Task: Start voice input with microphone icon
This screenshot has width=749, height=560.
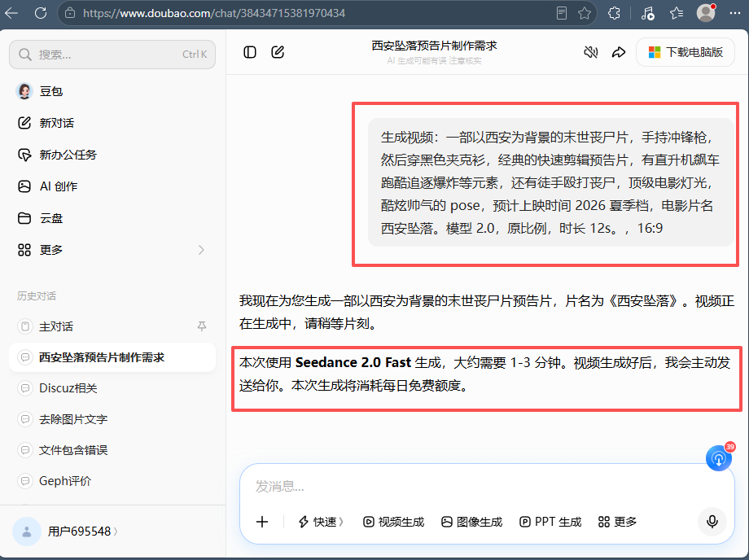Action: tap(712, 522)
